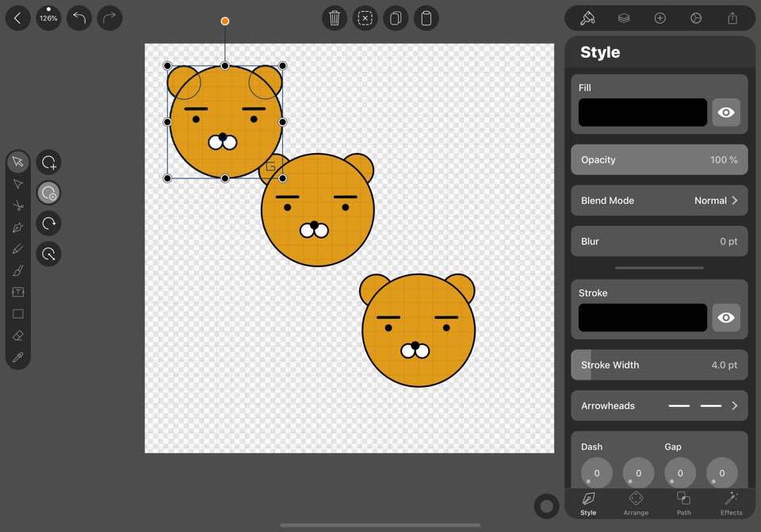
Task: Tap the first Gap value circle
Action: coord(680,473)
